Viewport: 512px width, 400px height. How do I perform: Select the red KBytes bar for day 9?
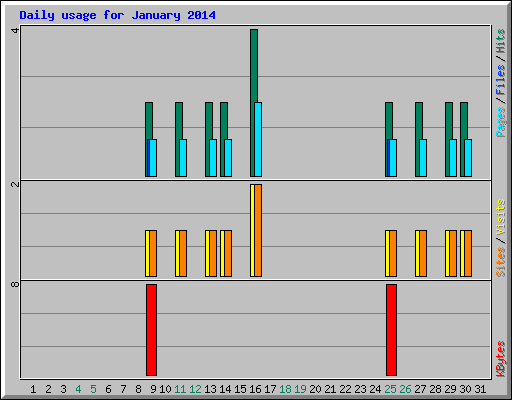[151, 330]
